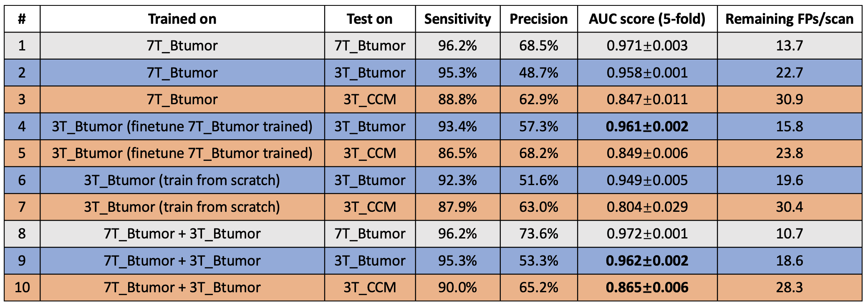Select the bold AUC value 0.865±0.006
The height and width of the screenshot is (306, 868).
pyautogui.click(x=647, y=287)
